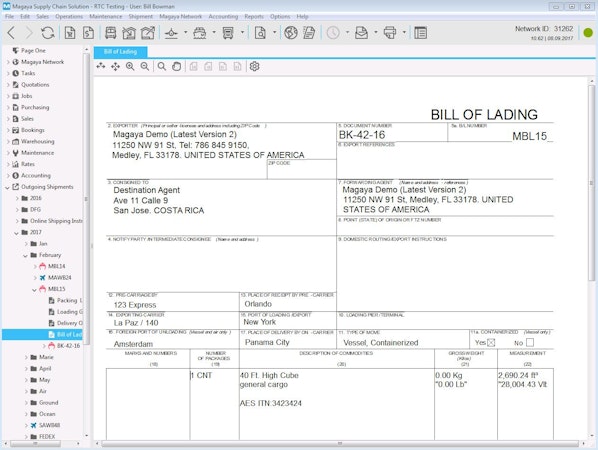Viewport: 598px width, 450px height.
Task: Open the ship icon dropdown arrow
Action: [x=214, y=32]
